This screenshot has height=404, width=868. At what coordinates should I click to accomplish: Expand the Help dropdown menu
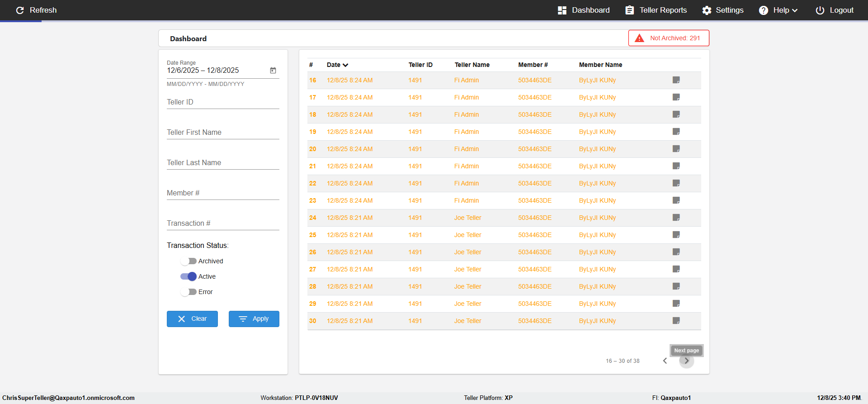pos(794,10)
